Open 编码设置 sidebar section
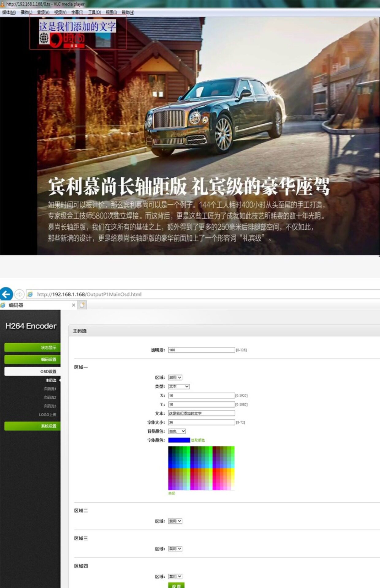380x588 pixels. pos(32,359)
